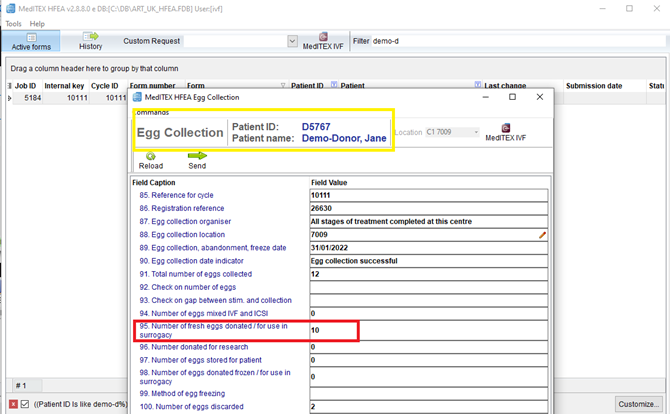
Task: Sort by Last change column header
Action: coord(505,86)
